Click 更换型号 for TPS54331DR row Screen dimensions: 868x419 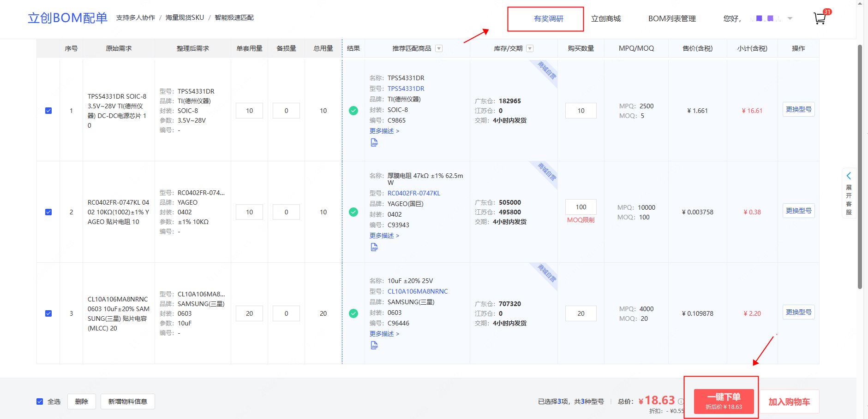[799, 109]
